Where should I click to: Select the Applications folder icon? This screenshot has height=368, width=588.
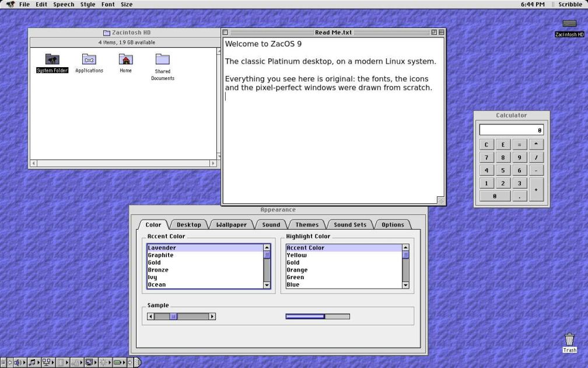pos(89,63)
